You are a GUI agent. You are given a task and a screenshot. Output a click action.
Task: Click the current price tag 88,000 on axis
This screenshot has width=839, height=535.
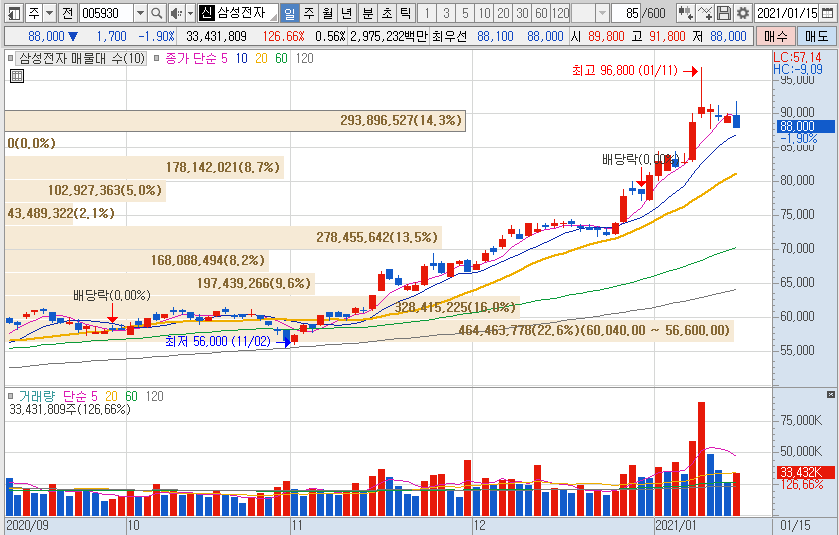805,126
